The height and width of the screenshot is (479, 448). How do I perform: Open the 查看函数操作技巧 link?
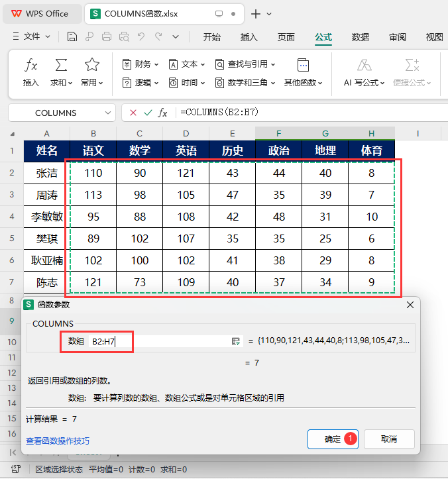(58, 441)
